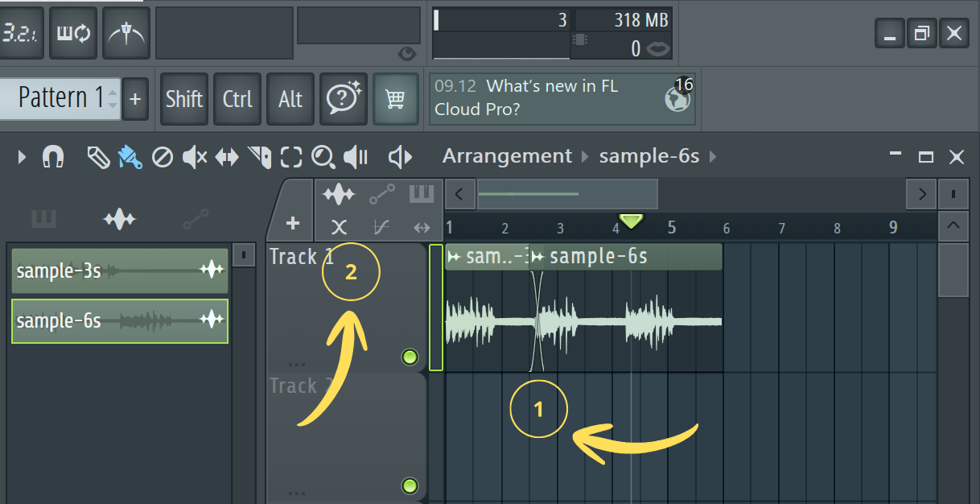Select the Playback preview speaker tool
Image resolution: width=980 pixels, height=504 pixels.
[400, 157]
